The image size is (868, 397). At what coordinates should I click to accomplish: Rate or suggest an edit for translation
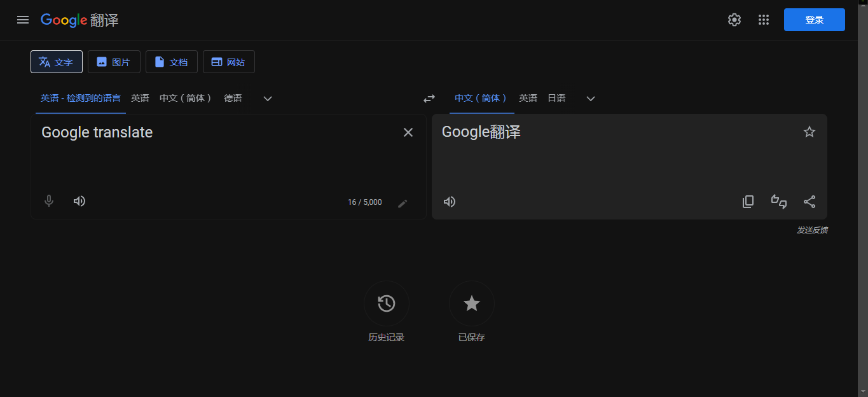point(779,202)
